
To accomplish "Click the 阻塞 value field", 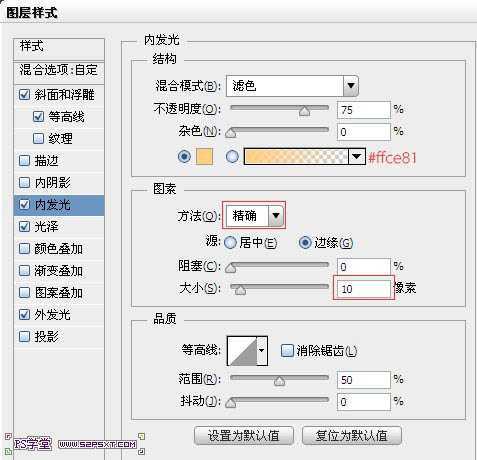I will [x=364, y=267].
